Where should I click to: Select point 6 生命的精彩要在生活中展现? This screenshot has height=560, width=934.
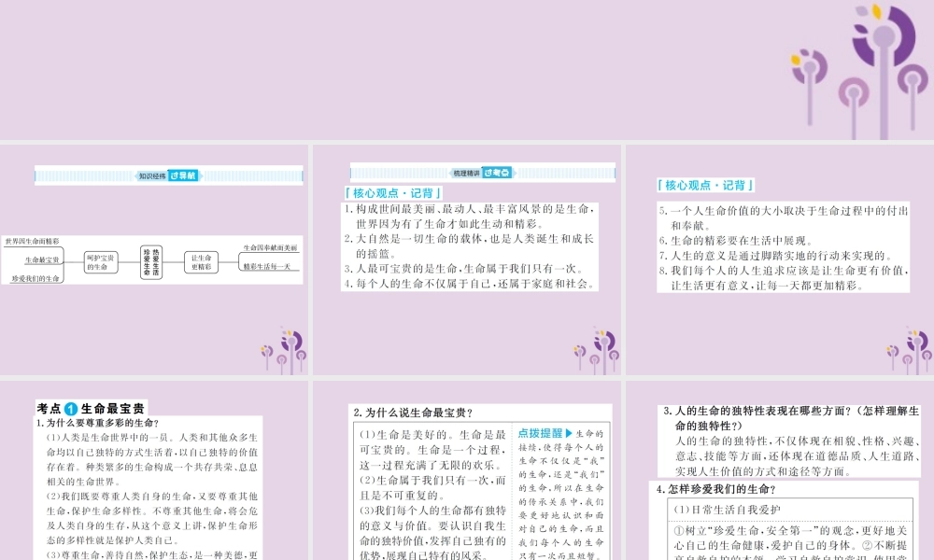tap(736, 241)
